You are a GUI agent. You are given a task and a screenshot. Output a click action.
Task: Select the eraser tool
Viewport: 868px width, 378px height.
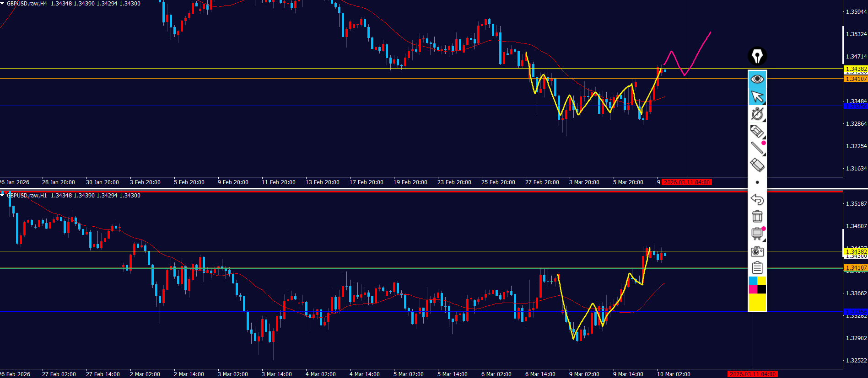(x=757, y=165)
